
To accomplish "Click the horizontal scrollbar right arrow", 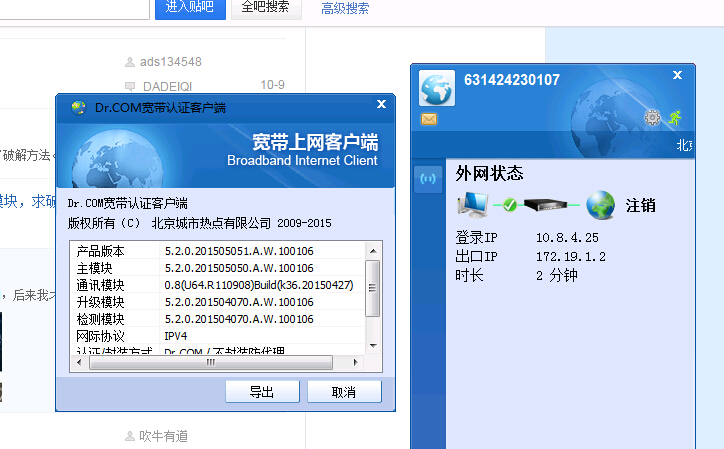I will coord(355,362).
